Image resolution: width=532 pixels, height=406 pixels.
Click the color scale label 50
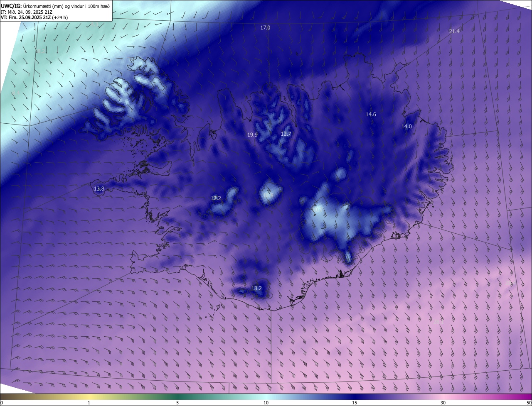point(529,403)
